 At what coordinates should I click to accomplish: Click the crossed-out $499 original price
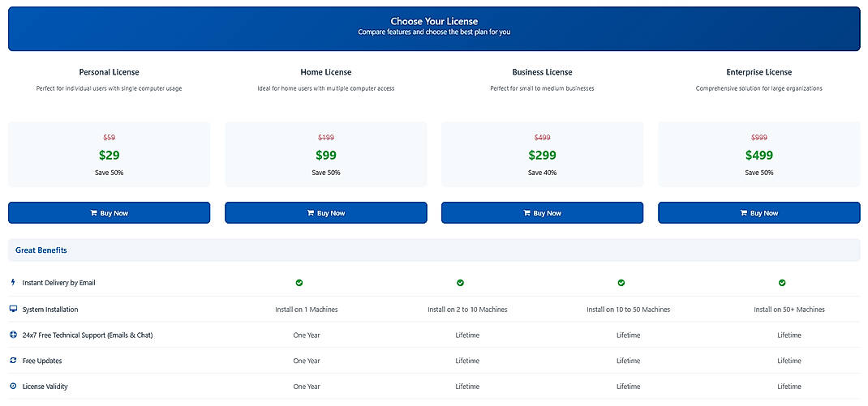point(543,138)
